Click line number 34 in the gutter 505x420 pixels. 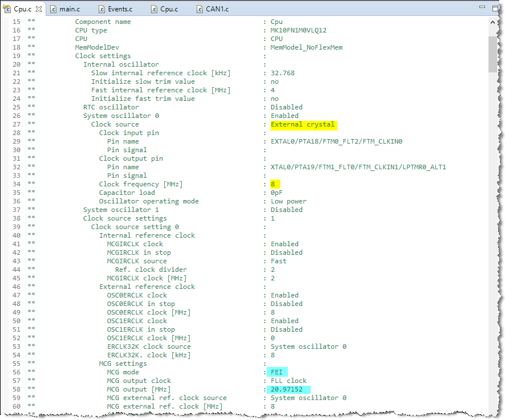click(x=17, y=184)
